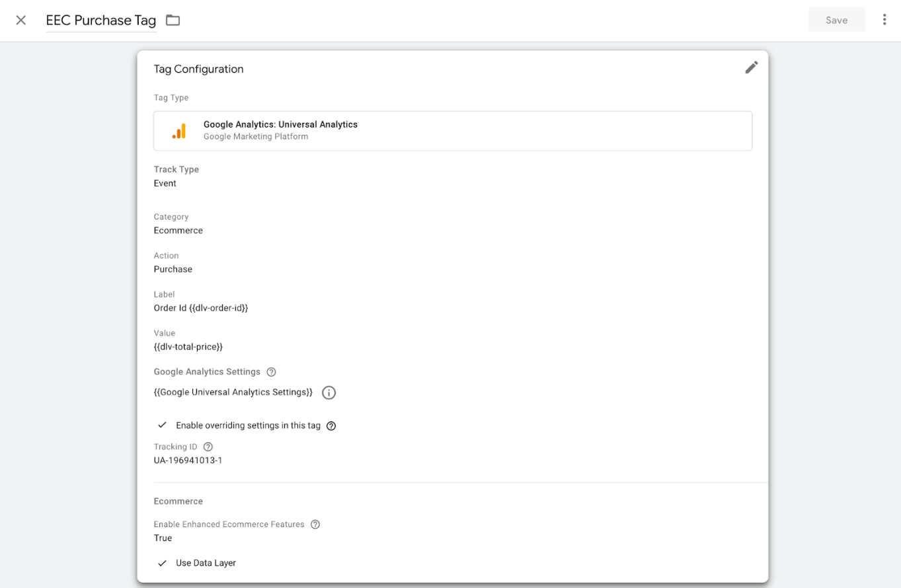This screenshot has height=588, width=901.
Task: Toggle the Use Data Layer checkmark
Action: [x=162, y=563]
